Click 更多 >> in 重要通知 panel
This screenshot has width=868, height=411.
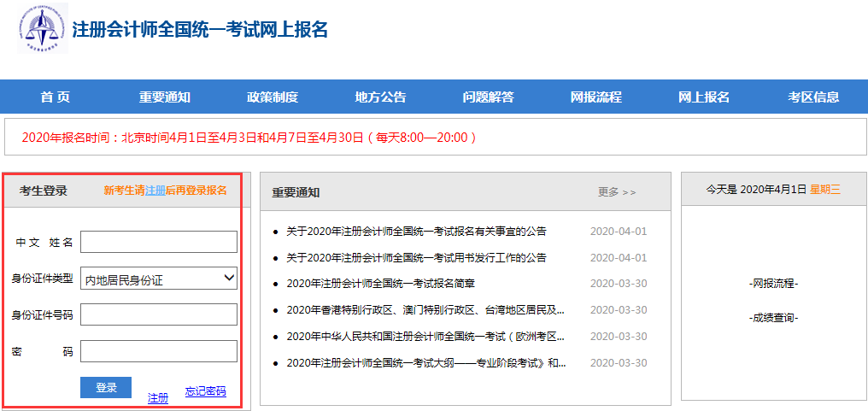click(617, 192)
